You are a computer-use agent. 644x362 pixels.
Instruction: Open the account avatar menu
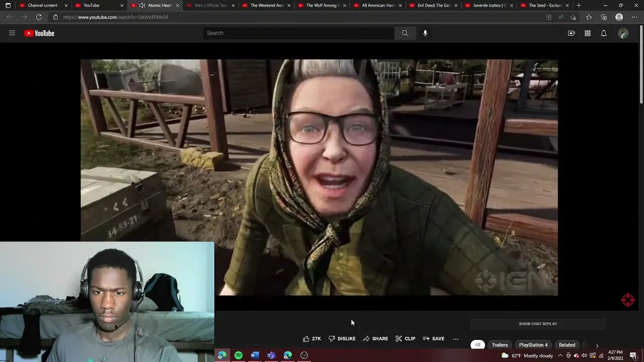pyautogui.click(x=623, y=33)
